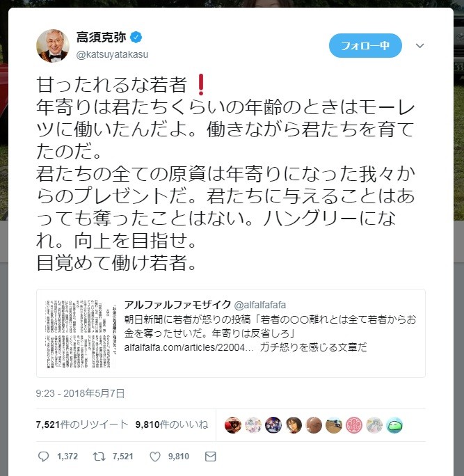464x476 pixels.
Task: Open the 高須克弥 display name
Action: point(101,38)
